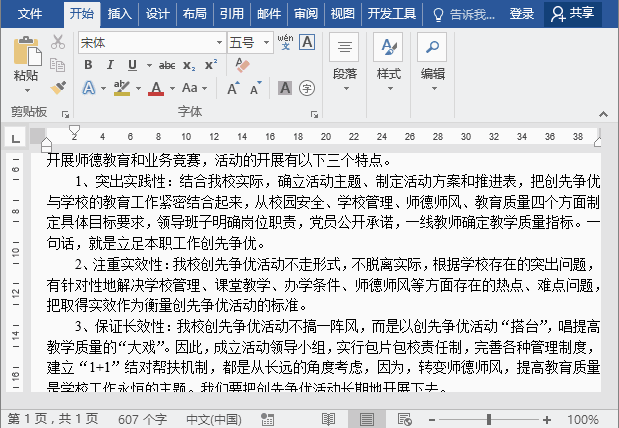Viewport: 619px width, 428px height.
Task: Apply strikethrough with the abc button
Action: tap(164, 65)
